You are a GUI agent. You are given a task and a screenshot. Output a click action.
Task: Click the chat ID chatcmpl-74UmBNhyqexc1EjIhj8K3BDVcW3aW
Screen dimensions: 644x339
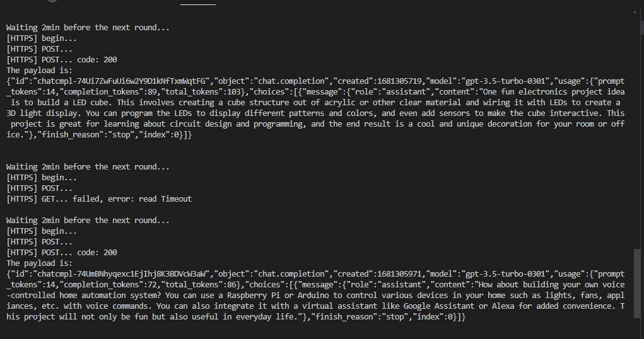tap(121, 274)
